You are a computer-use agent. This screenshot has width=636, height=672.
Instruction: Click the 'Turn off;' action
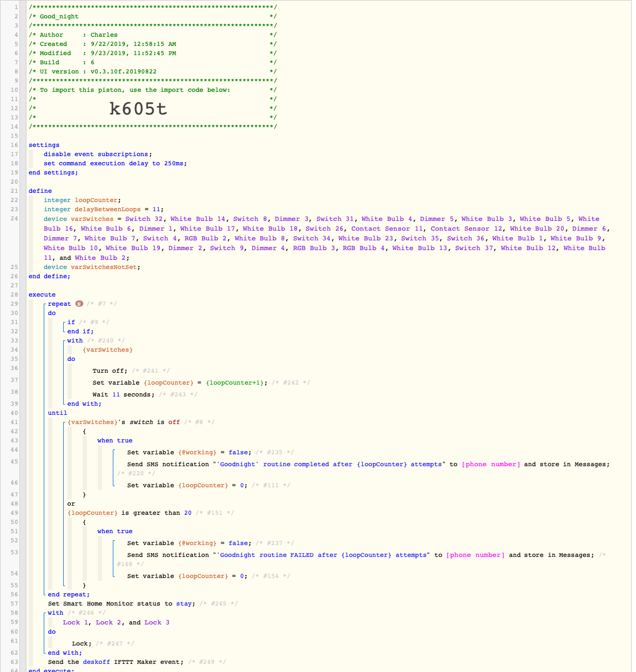pos(110,371)
